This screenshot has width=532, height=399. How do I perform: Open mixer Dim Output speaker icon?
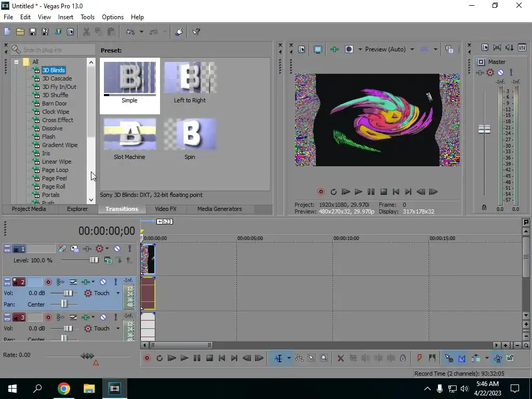[x=509, y=47]
